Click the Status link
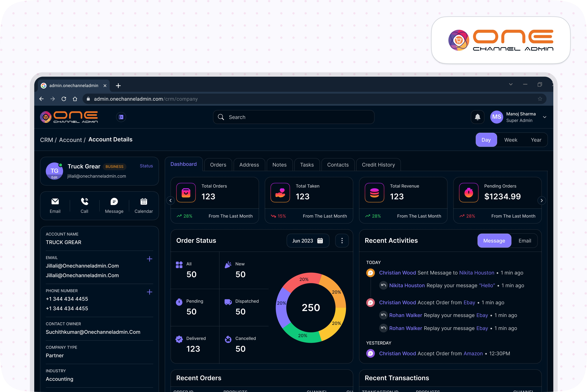Image resolution: width=587 pixels, height=392 pixels. click(146, 166)
